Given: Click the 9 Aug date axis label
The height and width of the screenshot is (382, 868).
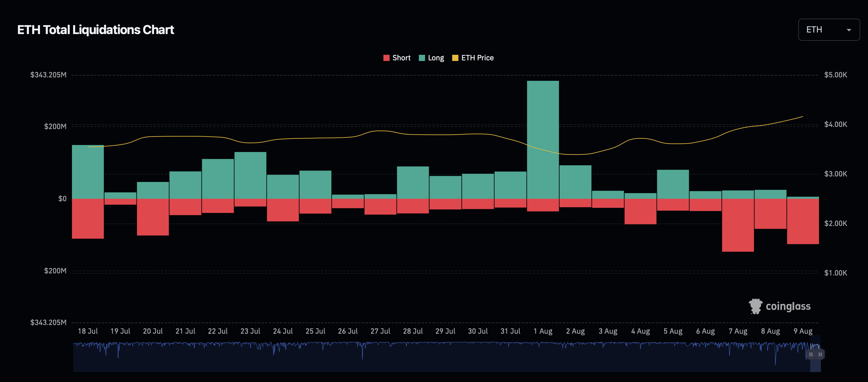Looking at the screenshot, I should [803, 331].
